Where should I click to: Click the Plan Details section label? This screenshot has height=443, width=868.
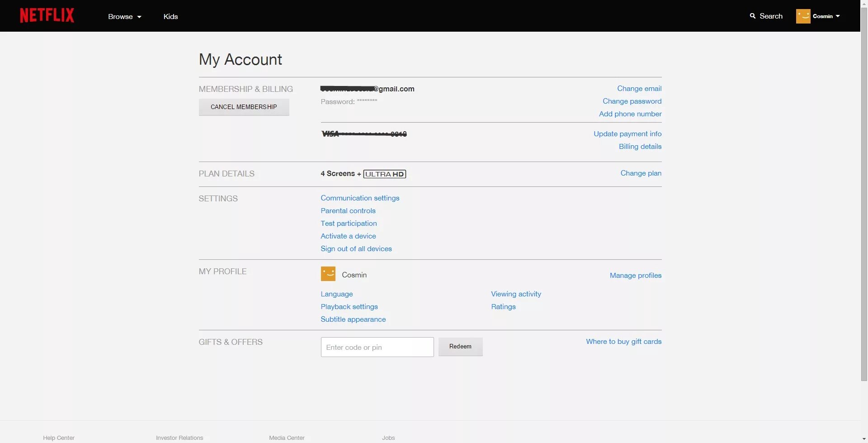click(226, 174)
